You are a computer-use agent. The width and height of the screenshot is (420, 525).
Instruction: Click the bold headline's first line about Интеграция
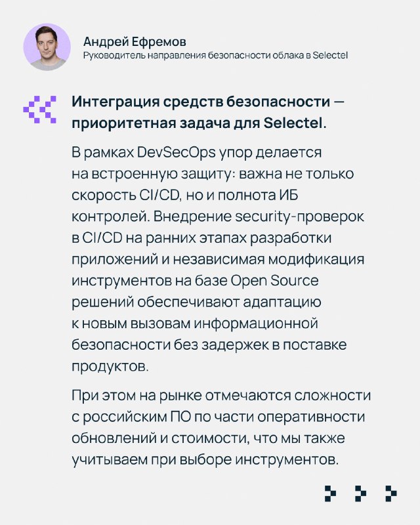coord(207,102)
